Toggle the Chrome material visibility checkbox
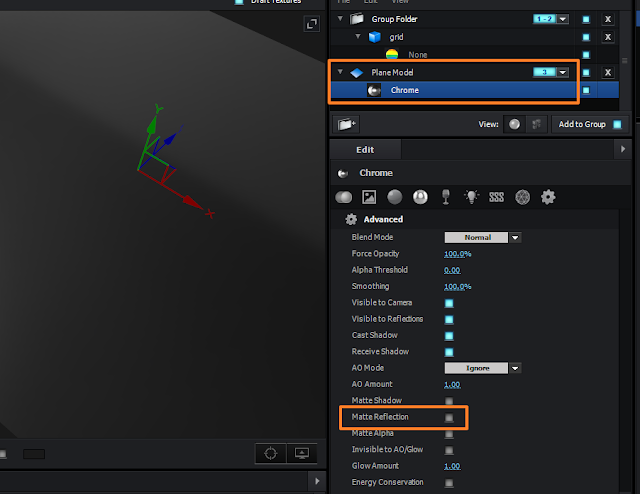The image size is (640, 494). pyautogui.click(x=586, y=90)
